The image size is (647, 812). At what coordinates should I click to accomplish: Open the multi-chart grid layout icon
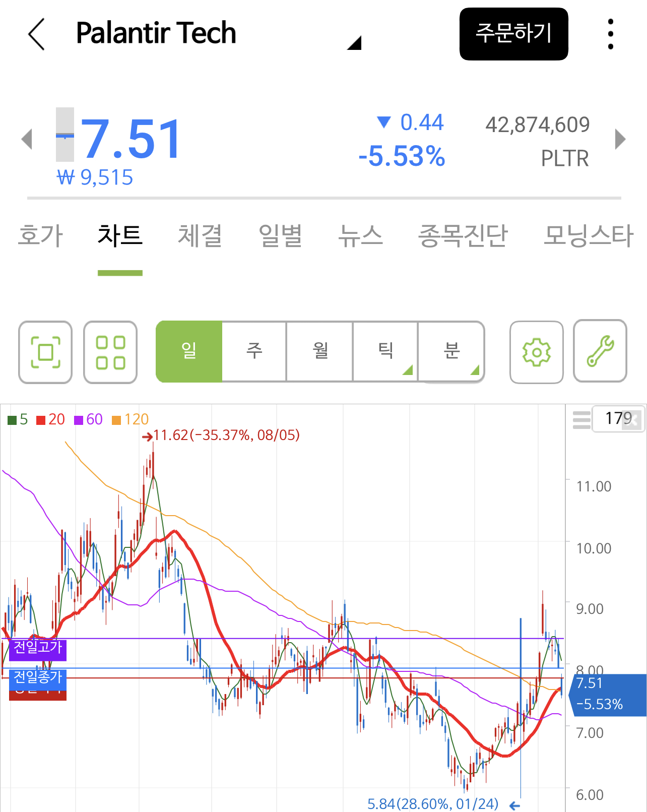(x=110, y=352)
